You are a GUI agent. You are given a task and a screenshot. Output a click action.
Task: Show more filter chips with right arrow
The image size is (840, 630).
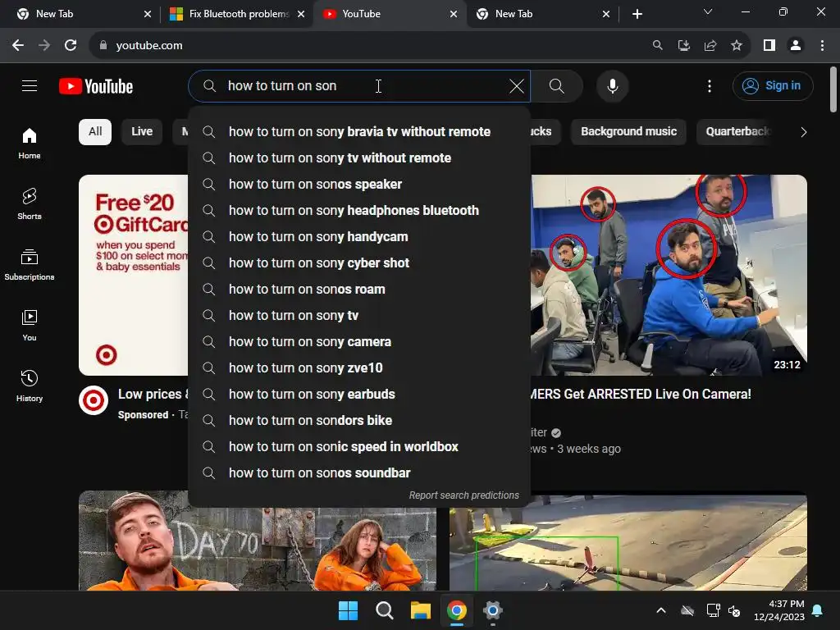click(803, 132)
